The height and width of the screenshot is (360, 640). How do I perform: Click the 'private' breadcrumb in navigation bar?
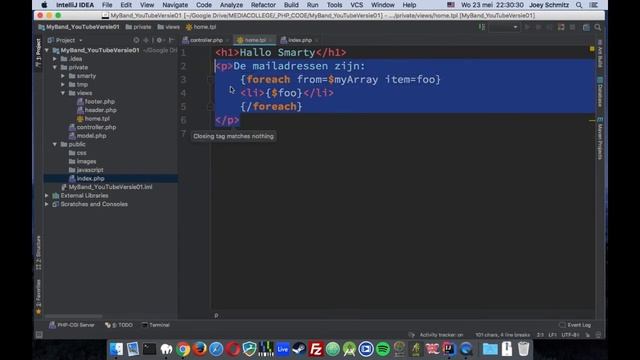tap(138, 27)
